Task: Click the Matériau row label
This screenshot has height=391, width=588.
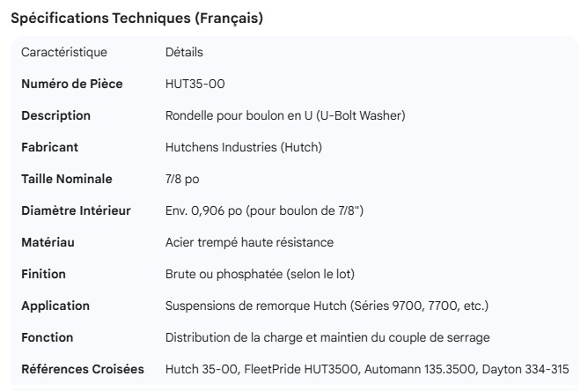Action: pos(48,242)
